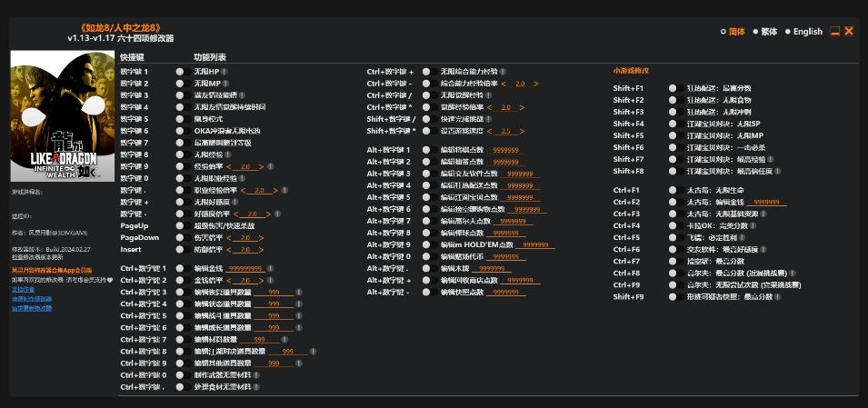Screen dimensions: 868x408
Task: Click the 功能列表 column header
Action: pos(210,57)
